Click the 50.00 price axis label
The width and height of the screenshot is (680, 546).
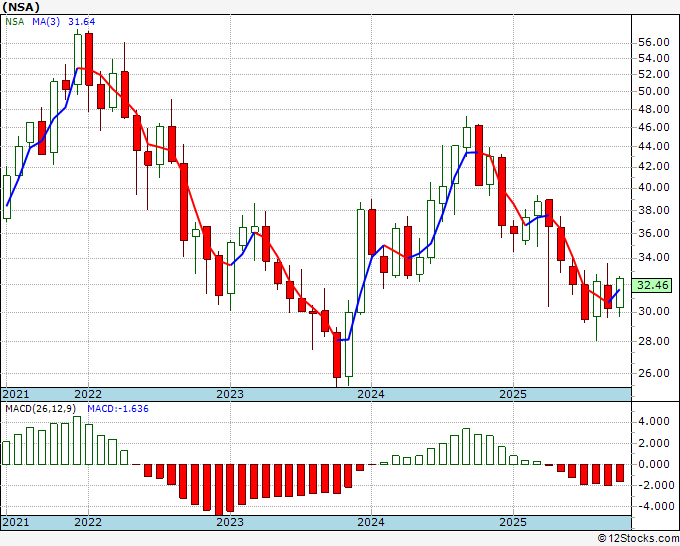point(654,91)
